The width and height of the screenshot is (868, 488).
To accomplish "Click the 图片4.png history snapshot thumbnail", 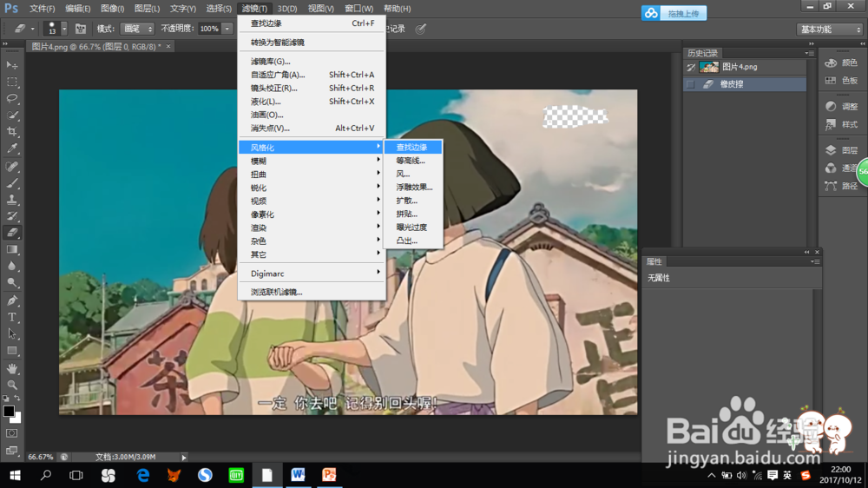I will (708, 67).
